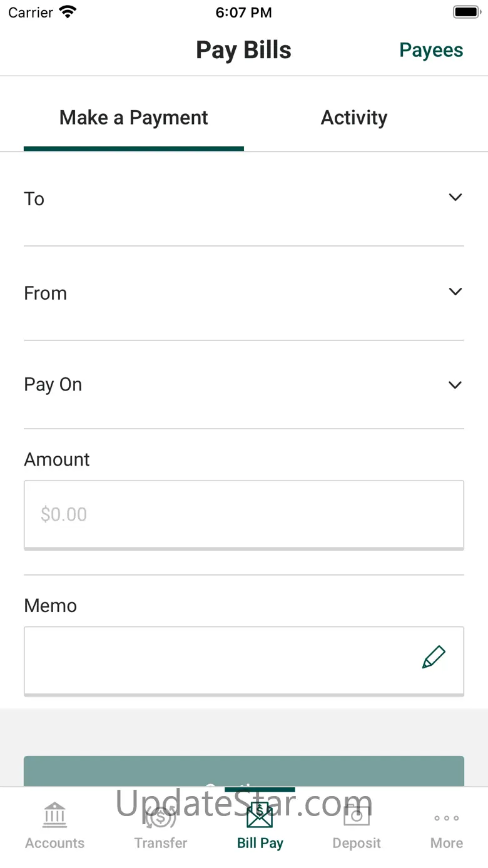Image resolution: width=488 pixels, height=868 pixels.
Task: Select the Make a Payment tab
Action: click(134, 118)
